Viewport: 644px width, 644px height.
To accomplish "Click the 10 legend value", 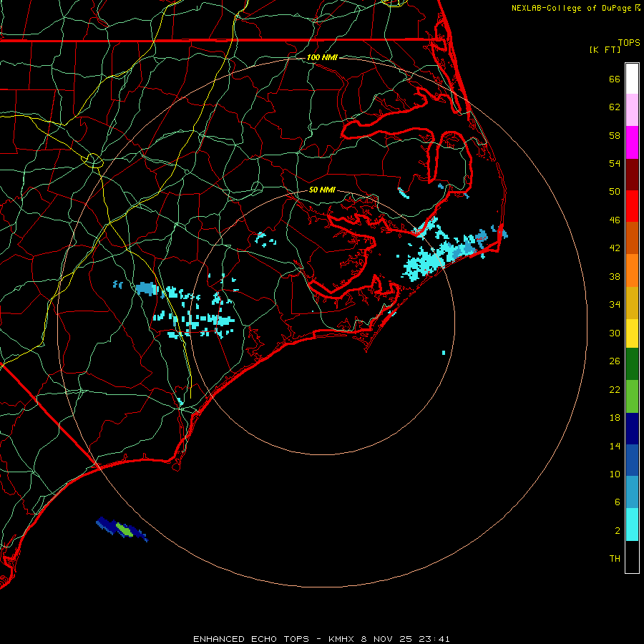I will tap(615, 474).
